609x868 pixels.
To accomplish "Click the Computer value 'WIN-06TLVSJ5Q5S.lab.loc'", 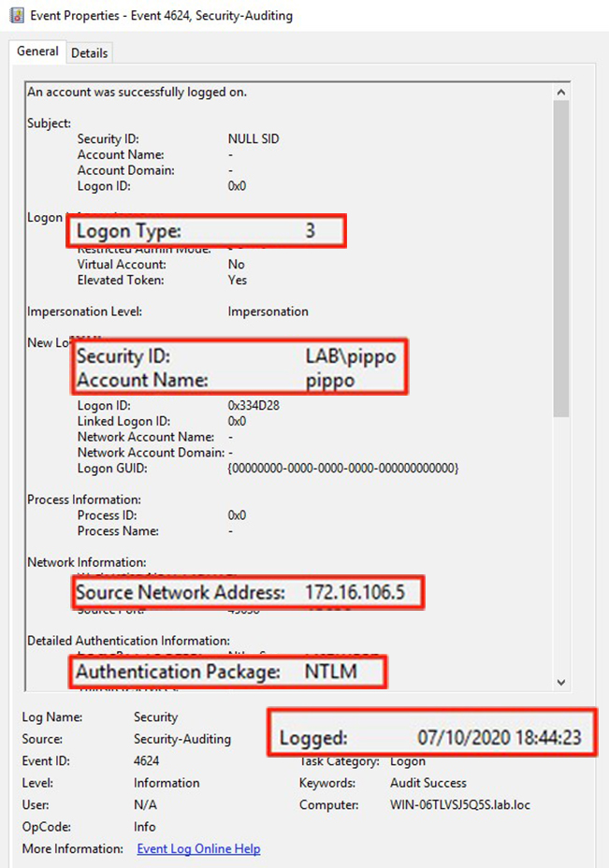I will pyautogui.click(x=460, y=805).
